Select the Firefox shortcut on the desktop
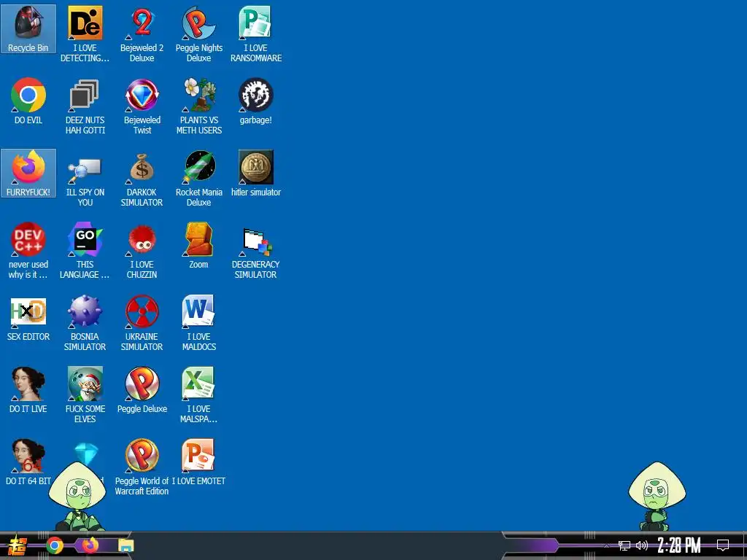This screenshot has width=747, height=560. tap(28, 174)
